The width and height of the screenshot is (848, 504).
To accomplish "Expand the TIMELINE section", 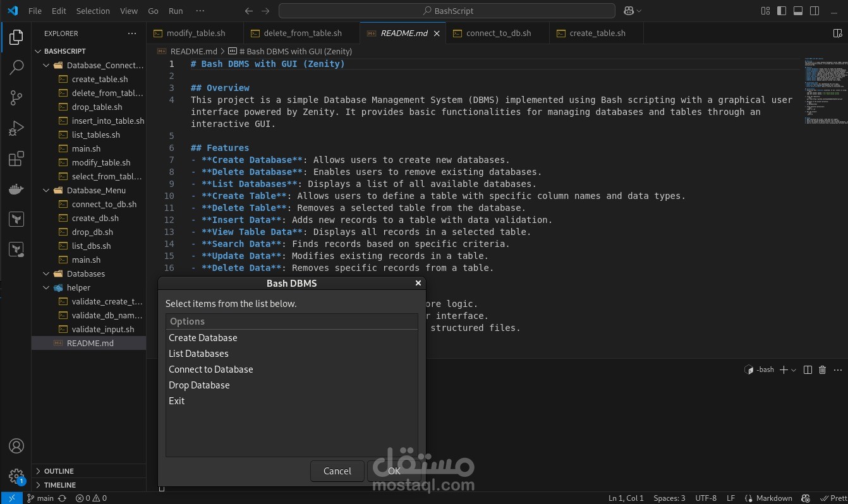I will coord(88,485).
